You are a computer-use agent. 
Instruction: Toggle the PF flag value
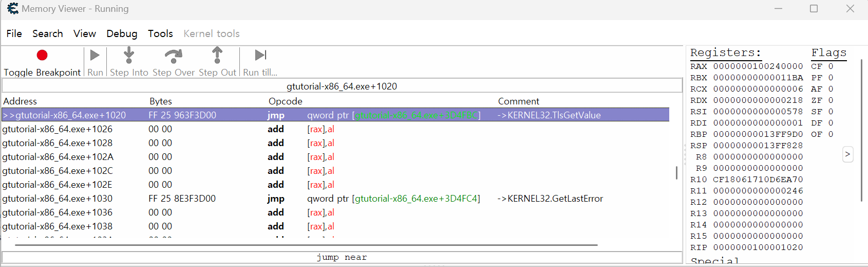831,78
